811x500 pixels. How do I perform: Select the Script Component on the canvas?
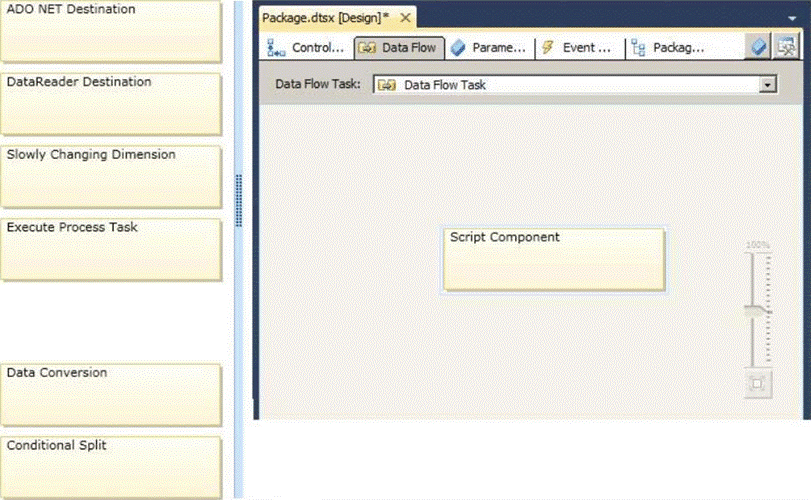(x=553, y=260)
